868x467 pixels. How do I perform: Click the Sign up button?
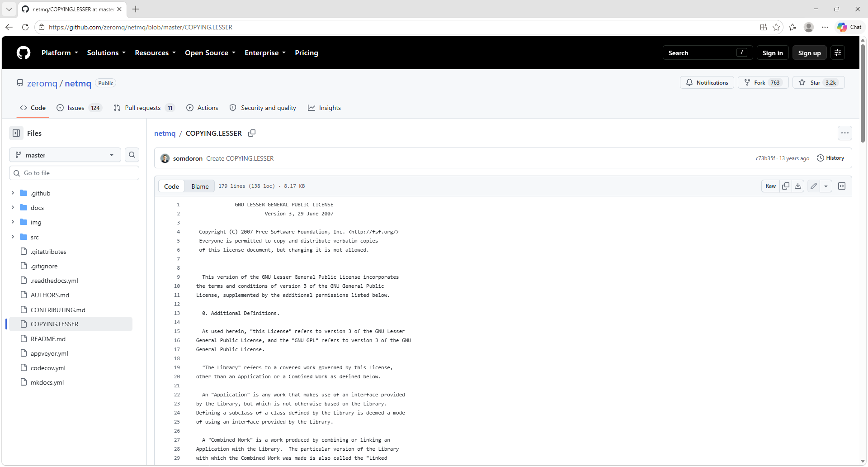(809, 53)
